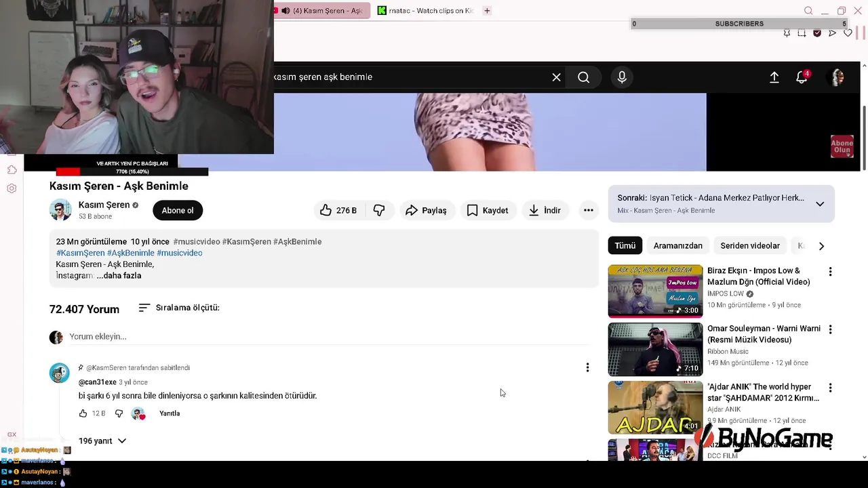The height and width of the screenshot is (488, 868).
Task: Click the shield ad-blocker toolbar icon
Action: 817,33
